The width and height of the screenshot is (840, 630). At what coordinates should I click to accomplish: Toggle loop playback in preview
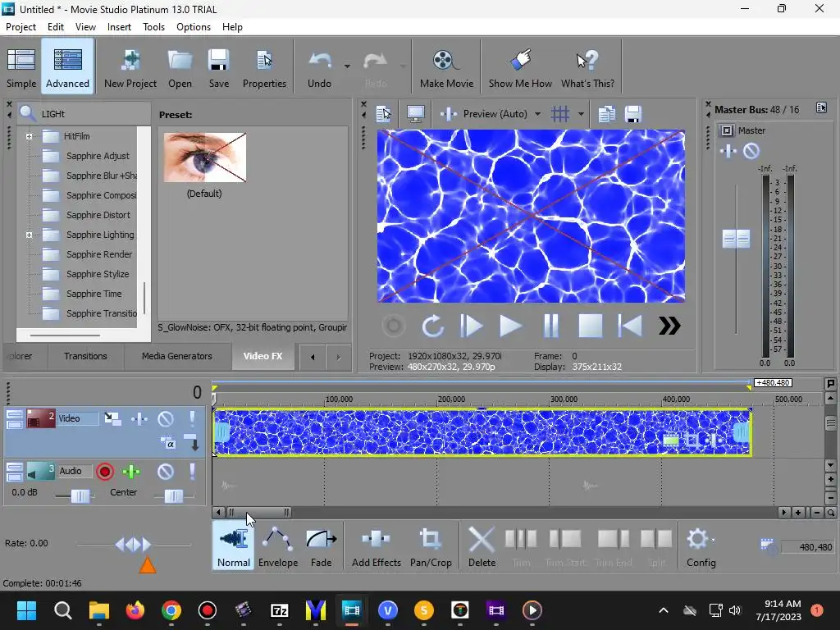[x=432, y=326]
